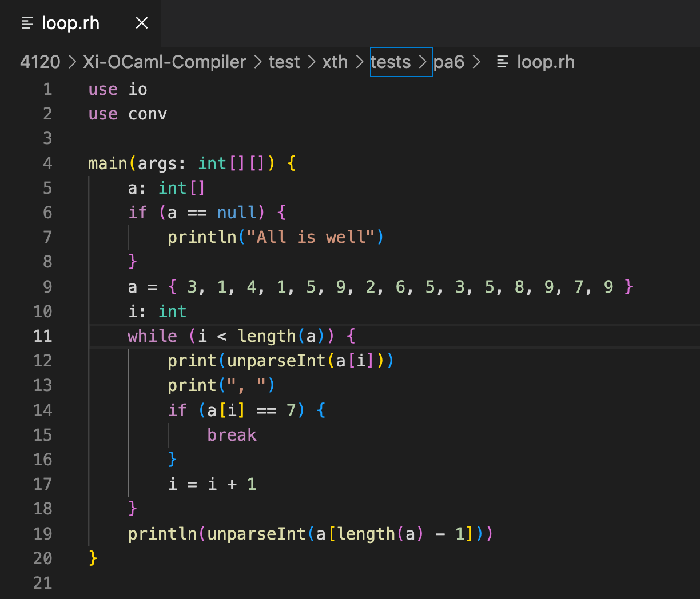Click 'if (a[i] == 7)' on line 14
700x599 pixels.
point(237,410)
